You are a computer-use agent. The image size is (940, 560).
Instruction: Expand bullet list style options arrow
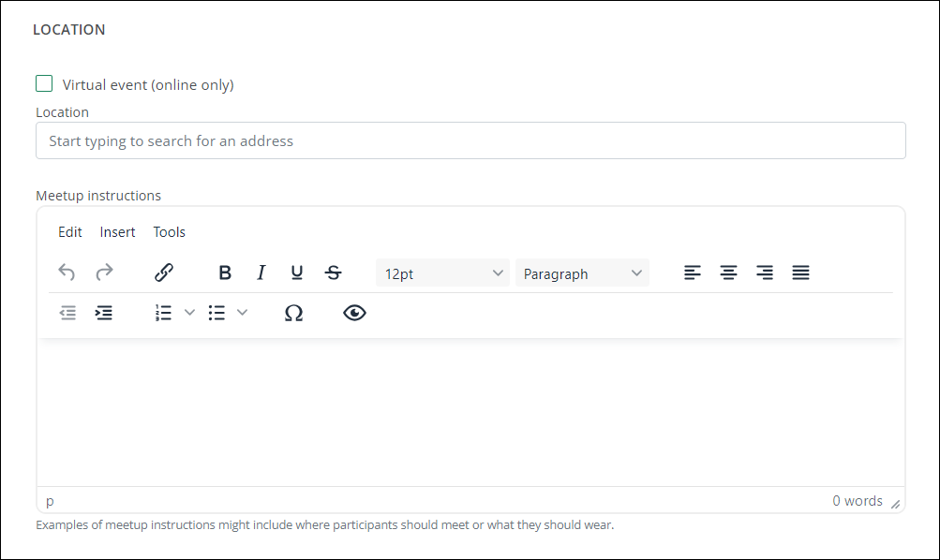point(242,313)
